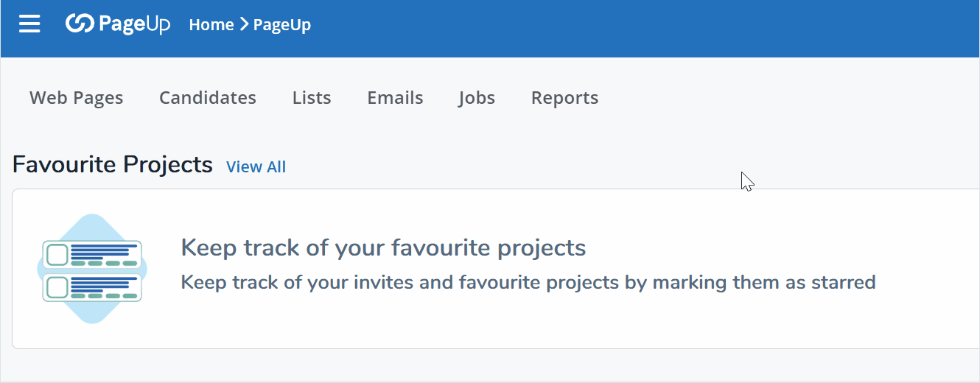The width and height of the screenshot is (980, 383).
Task: Click the text about marking projects as starred
Action: 528,282
